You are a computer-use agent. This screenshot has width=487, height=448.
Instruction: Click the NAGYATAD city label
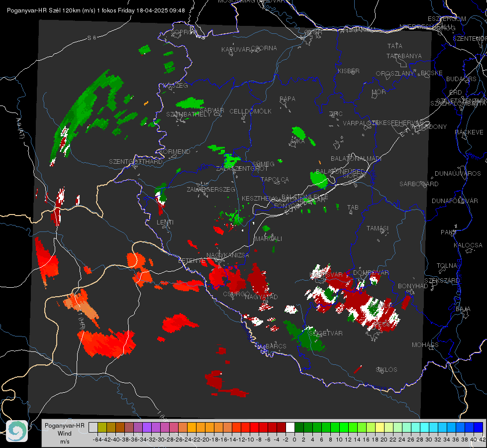[x=261, y=297]
